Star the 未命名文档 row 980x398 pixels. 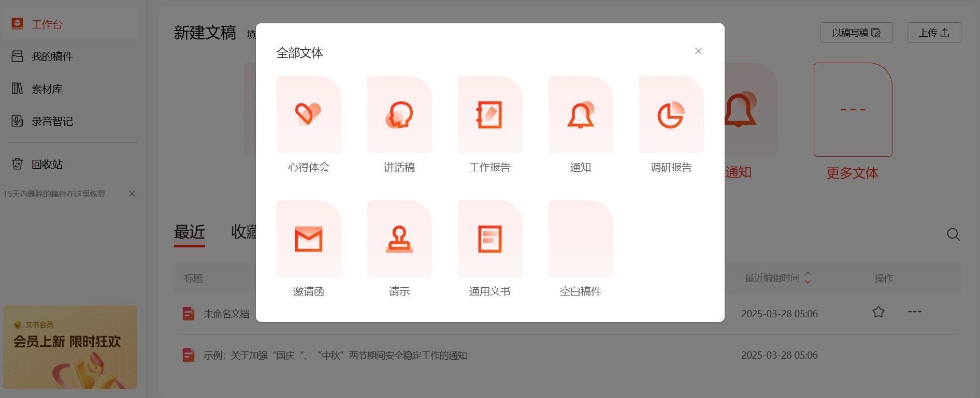(x=878, y=312)
